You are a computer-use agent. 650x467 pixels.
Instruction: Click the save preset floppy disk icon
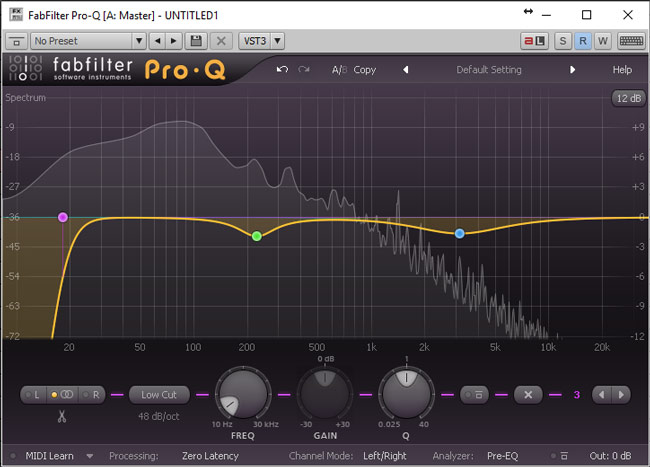click(196, 41)
